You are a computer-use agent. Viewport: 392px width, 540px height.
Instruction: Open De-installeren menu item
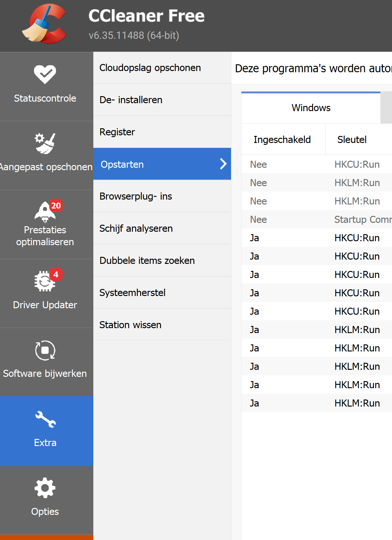pos(162,100)
